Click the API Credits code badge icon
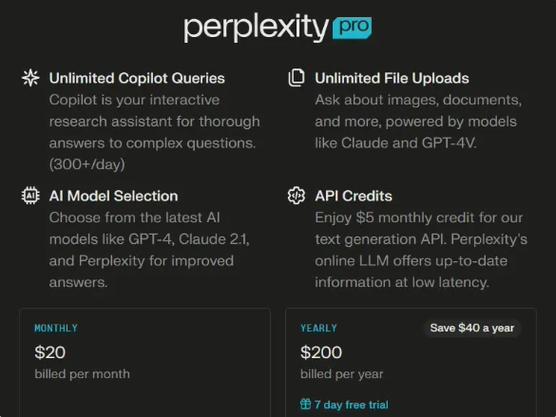This screenshot has width=556, height=417. (296, 195)
